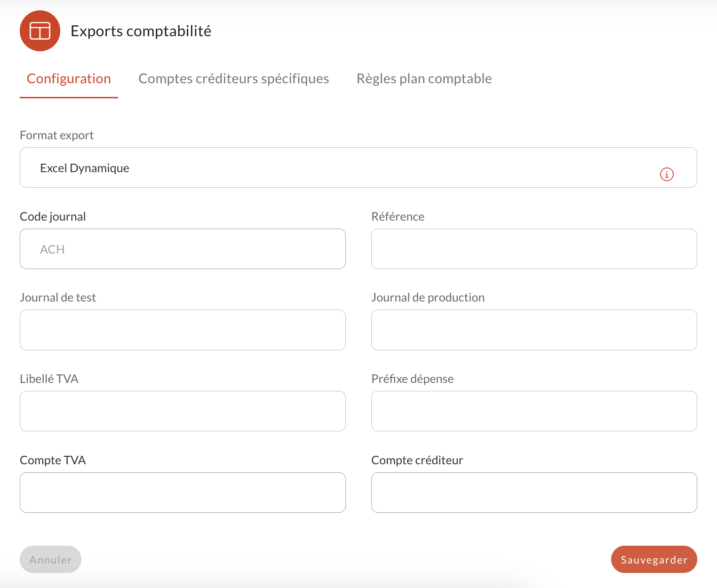Click the Format export field area
717x588 pixels.
tap(358, 167)
